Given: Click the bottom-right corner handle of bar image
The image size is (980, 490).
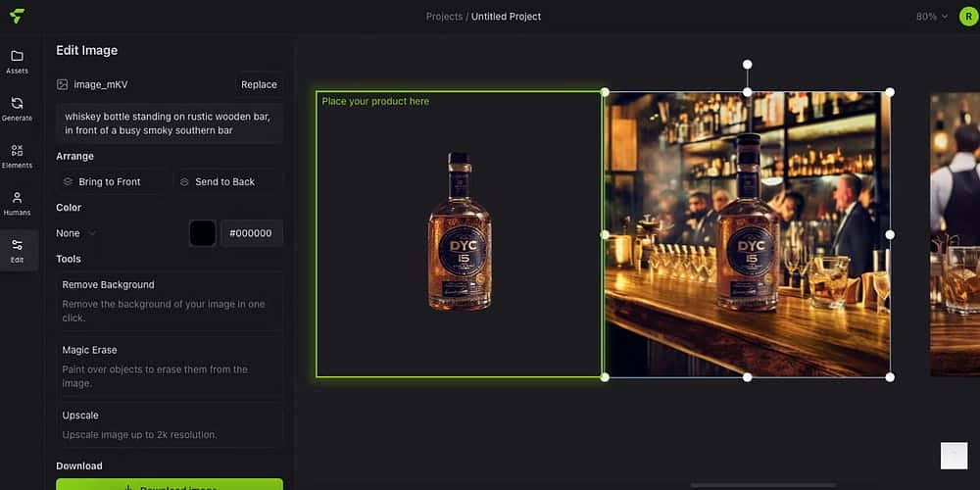Looking at the screenshot, I should pyautogui.click(x=890, y=377).
